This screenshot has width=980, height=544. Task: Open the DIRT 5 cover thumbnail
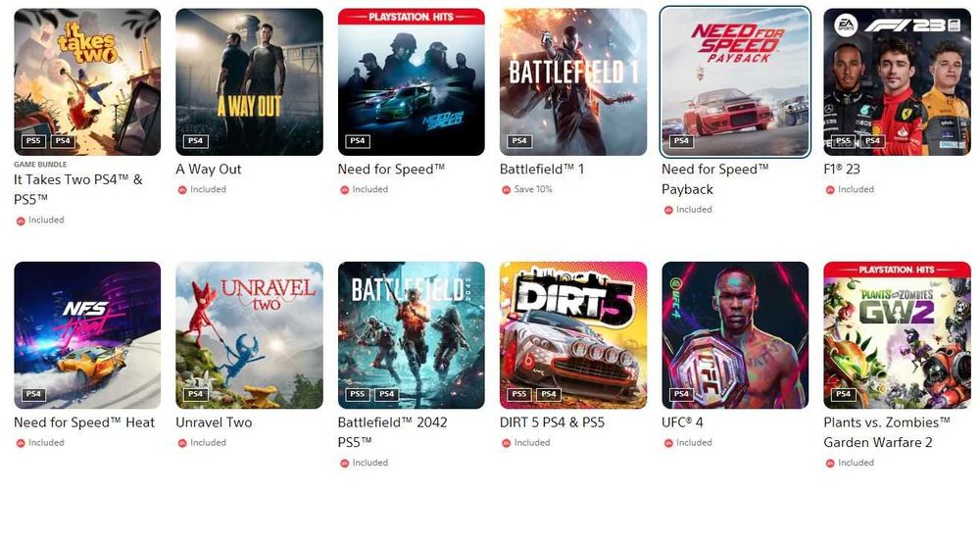point(573,335)
